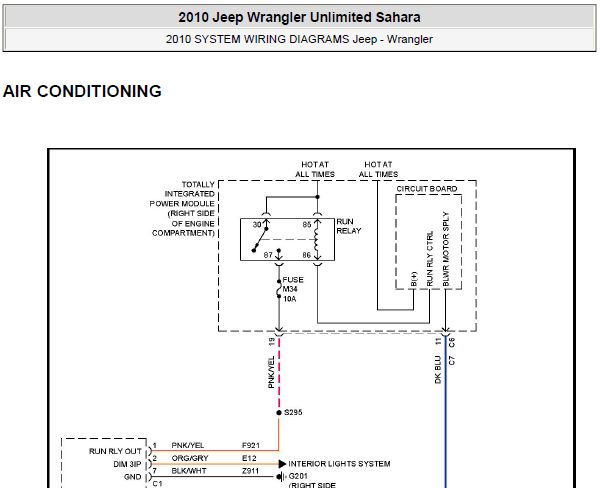Click the INTERIOR LIGHTS SYSTEM reference
600x488 pixels.
[x=339, y=464]
